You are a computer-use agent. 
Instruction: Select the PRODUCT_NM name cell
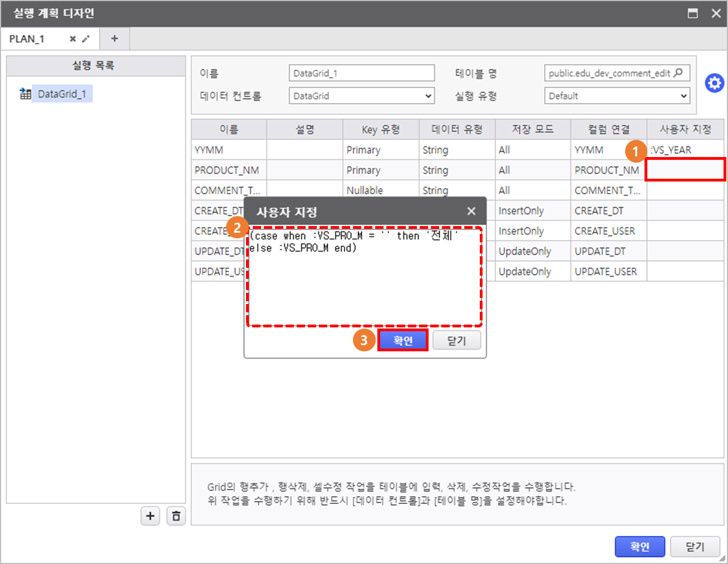(229, 170)
